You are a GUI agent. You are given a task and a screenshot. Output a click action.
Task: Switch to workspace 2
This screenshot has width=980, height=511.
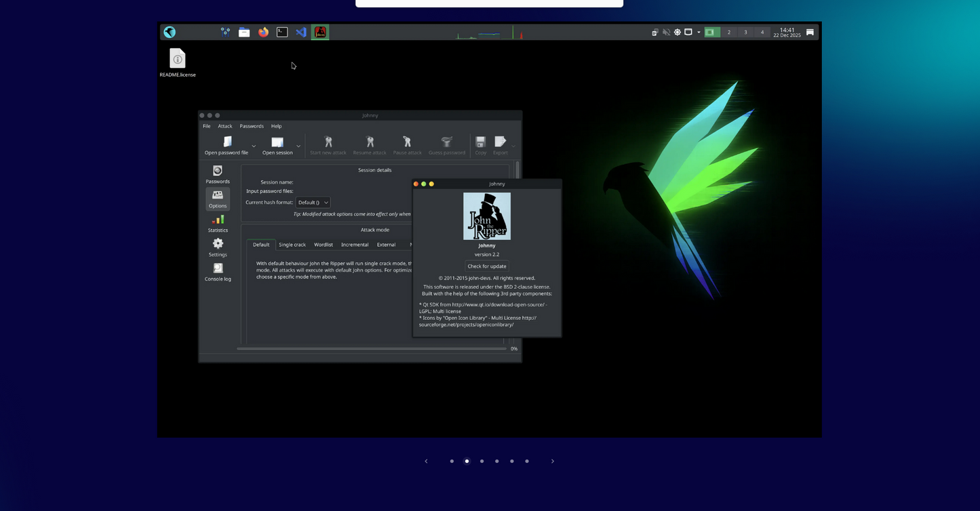[x=729, y=32]
